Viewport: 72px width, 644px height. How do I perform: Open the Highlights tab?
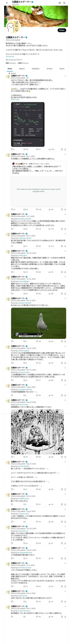point(36,68)
